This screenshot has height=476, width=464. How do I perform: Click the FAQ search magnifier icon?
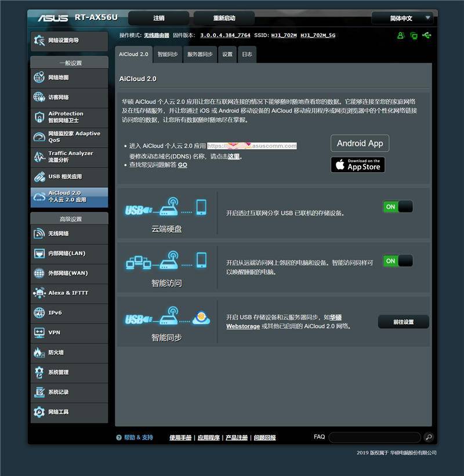click(x=429, y=437)
